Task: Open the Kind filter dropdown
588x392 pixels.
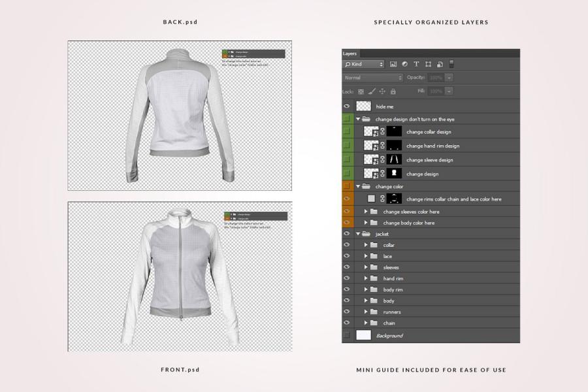Action: 364,64
